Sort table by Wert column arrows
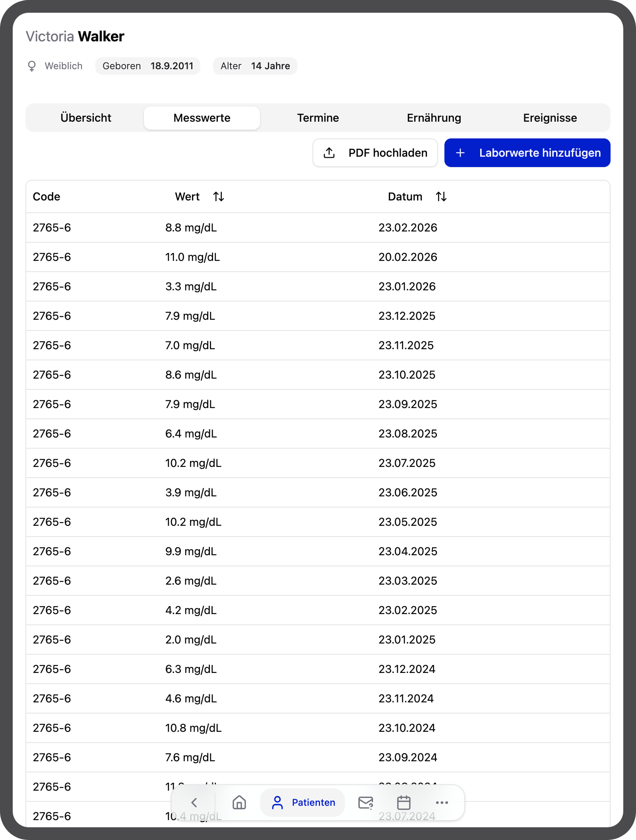 tap(219, 196)
